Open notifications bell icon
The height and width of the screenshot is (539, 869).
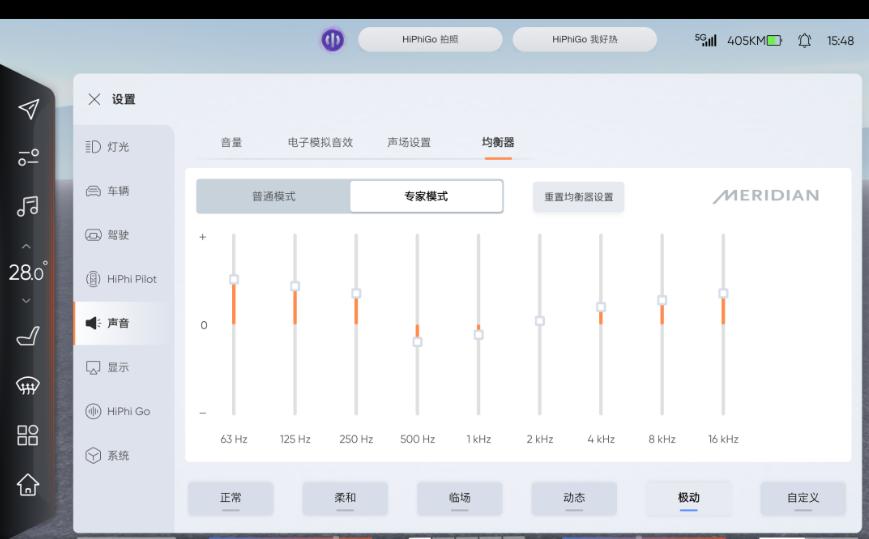tap(804, 40)
